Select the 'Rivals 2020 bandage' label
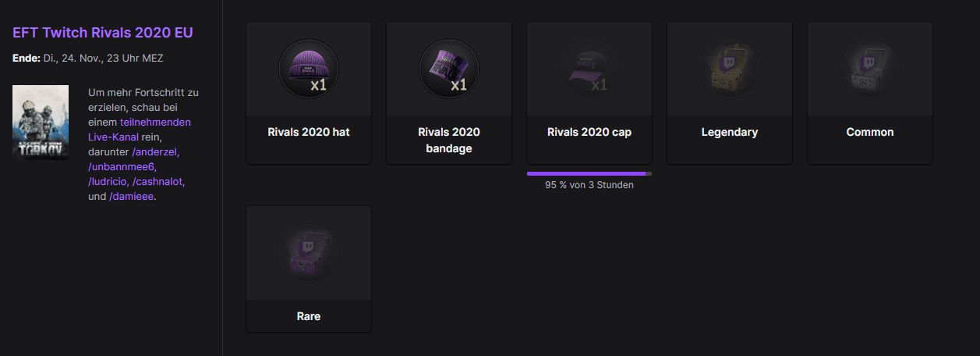This screenshot has width=980, height=356. click(x=449, y=140)
